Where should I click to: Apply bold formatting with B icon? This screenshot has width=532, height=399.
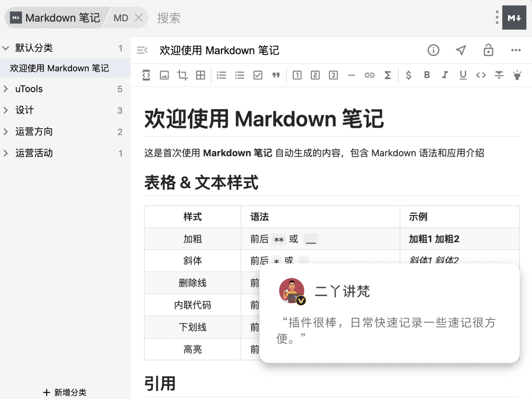(x=427, y=75)
